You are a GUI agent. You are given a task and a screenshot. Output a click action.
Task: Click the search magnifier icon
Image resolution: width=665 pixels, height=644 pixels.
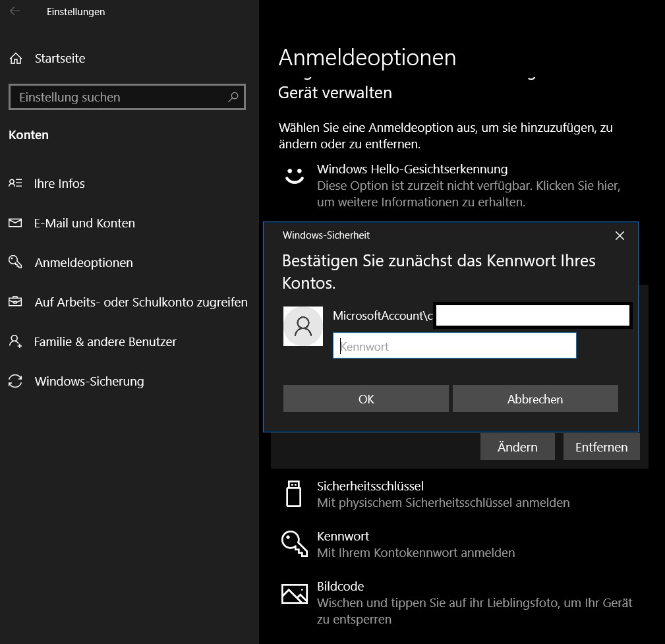click(233, 97)
